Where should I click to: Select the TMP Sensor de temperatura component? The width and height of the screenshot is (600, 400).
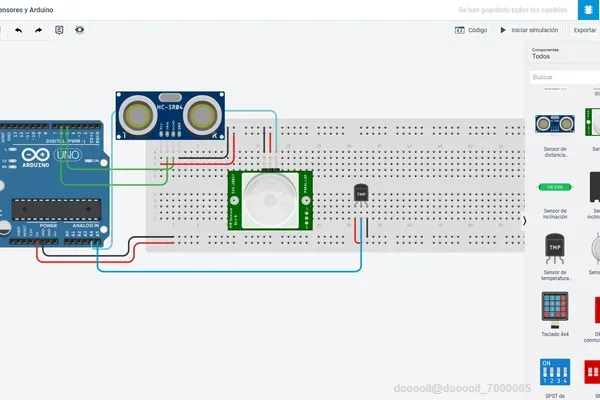pos(555,256)
